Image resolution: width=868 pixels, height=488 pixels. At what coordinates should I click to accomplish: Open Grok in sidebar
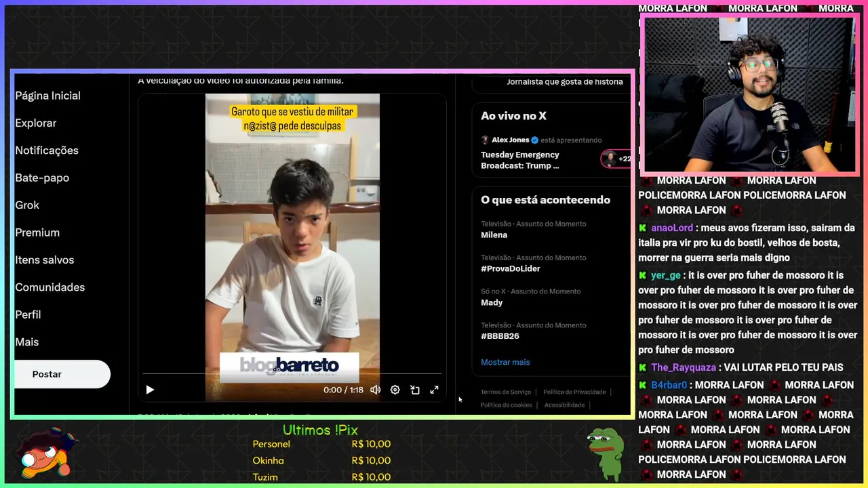point(27,205)
